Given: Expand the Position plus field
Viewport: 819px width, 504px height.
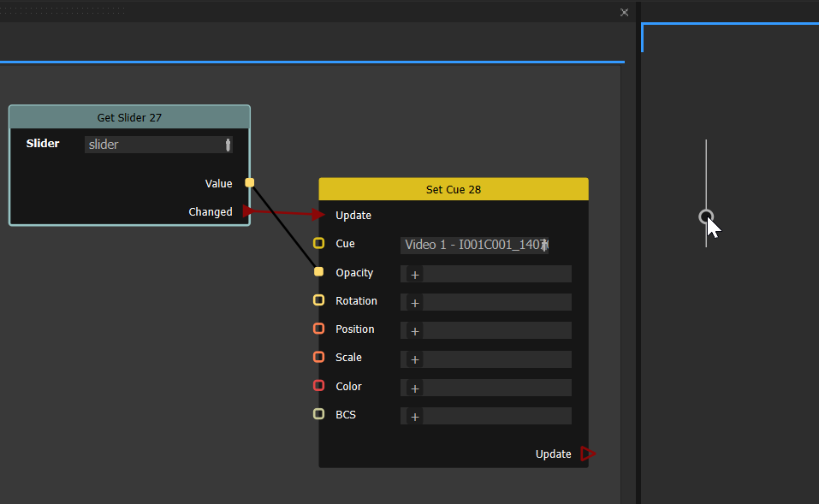Looking at the screenshot, I should 415,331.
